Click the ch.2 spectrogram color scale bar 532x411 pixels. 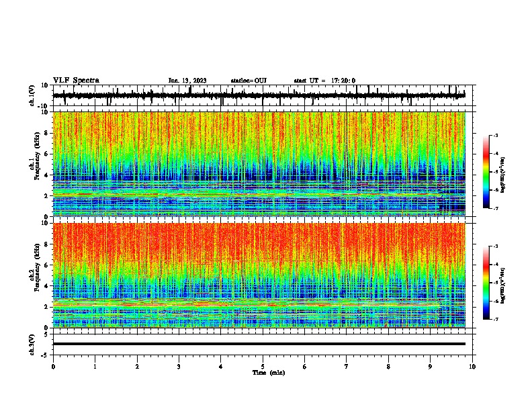point(486,283)
